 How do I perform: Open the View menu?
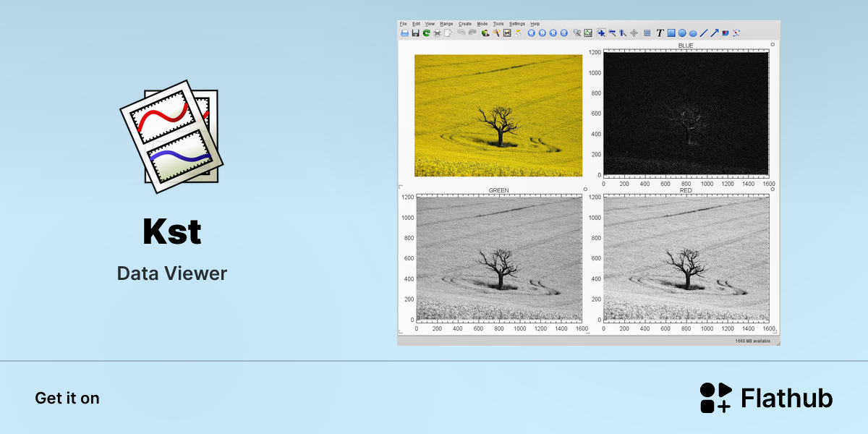click(x=430, y=24)
